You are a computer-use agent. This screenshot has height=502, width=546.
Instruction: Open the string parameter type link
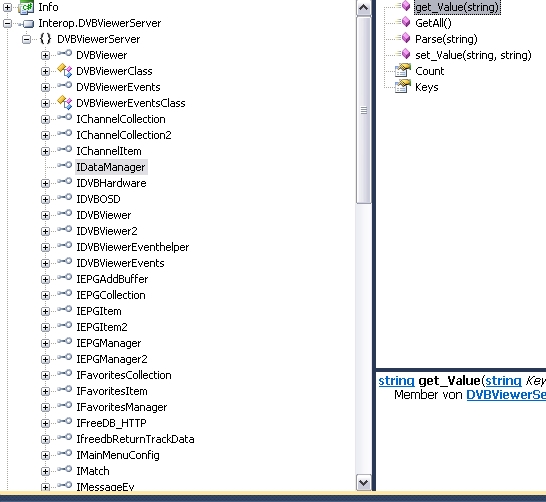(x=503, y=381)
